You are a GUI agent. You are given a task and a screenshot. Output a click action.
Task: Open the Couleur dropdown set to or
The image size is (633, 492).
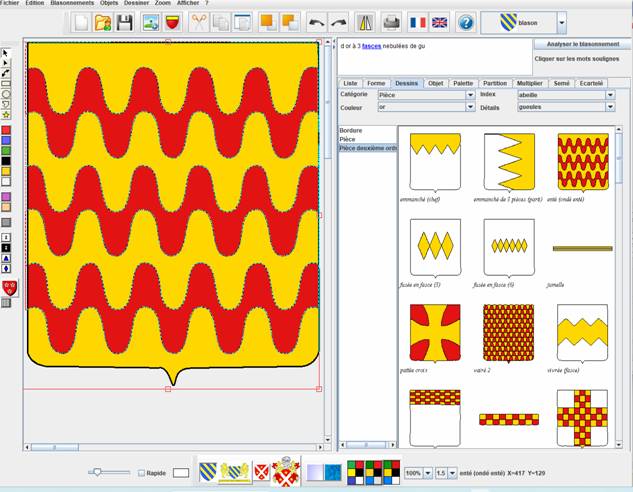tap(470, 106)
